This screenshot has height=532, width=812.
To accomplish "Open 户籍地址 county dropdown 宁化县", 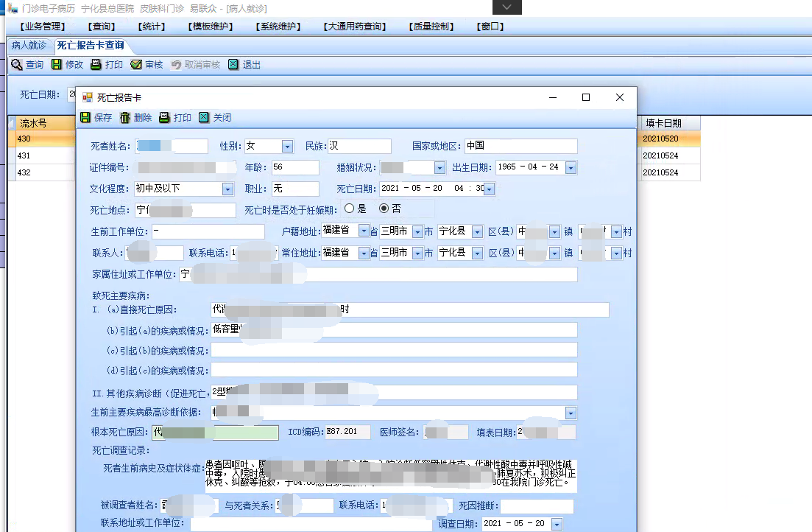I will [x=478, y=232].
